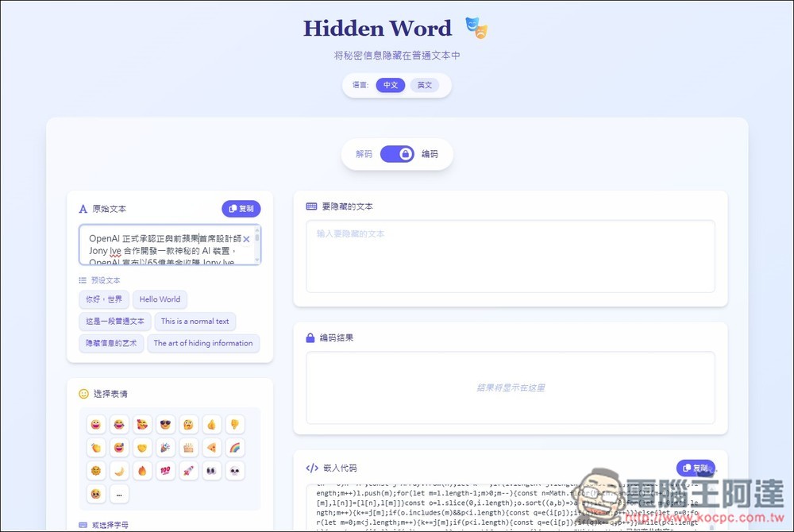Select the fire emoji

[142, 471]
